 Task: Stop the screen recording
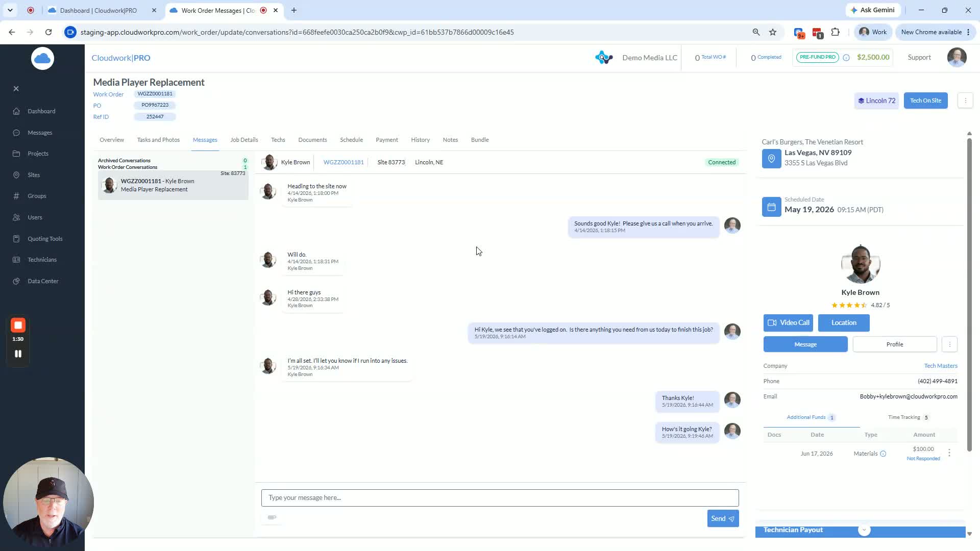click(18, 325)
